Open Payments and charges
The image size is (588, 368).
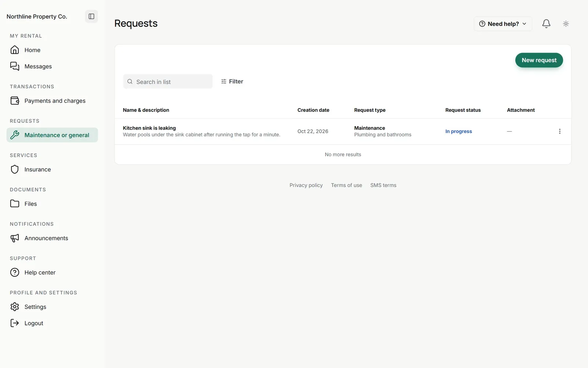coord(52,101)
